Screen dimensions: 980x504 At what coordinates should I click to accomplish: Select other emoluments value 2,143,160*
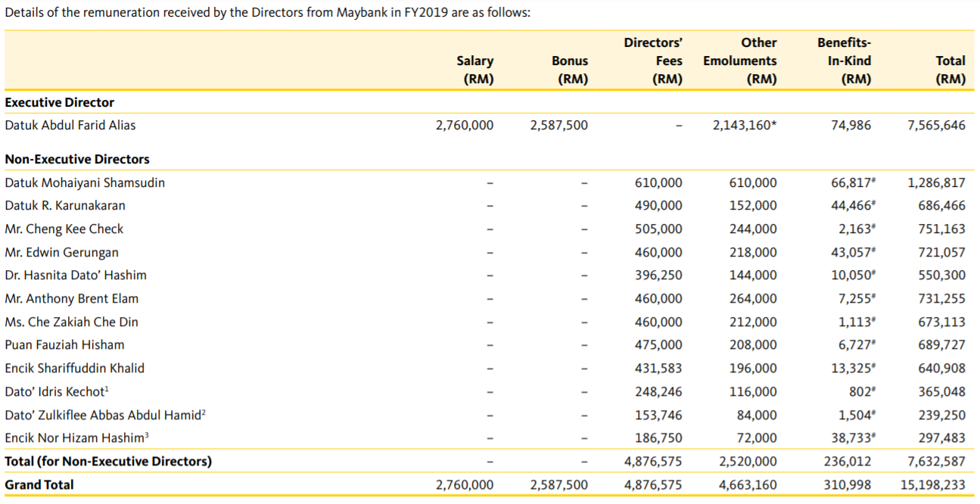[x=745, y=125]
